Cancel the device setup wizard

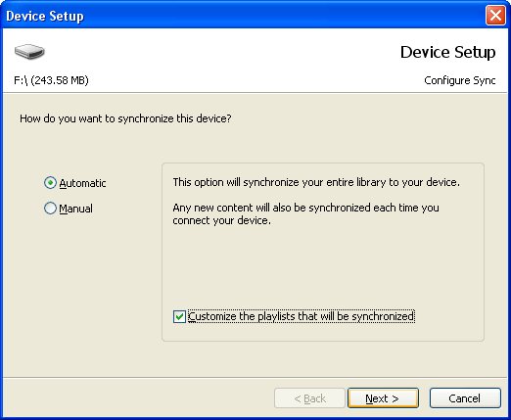465,398
